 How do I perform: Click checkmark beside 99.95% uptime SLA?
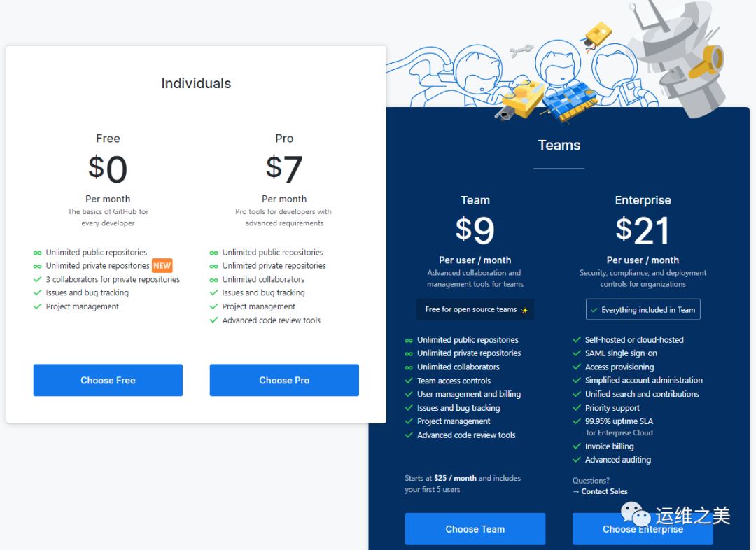pyautogui.click(x=576, y=421)
